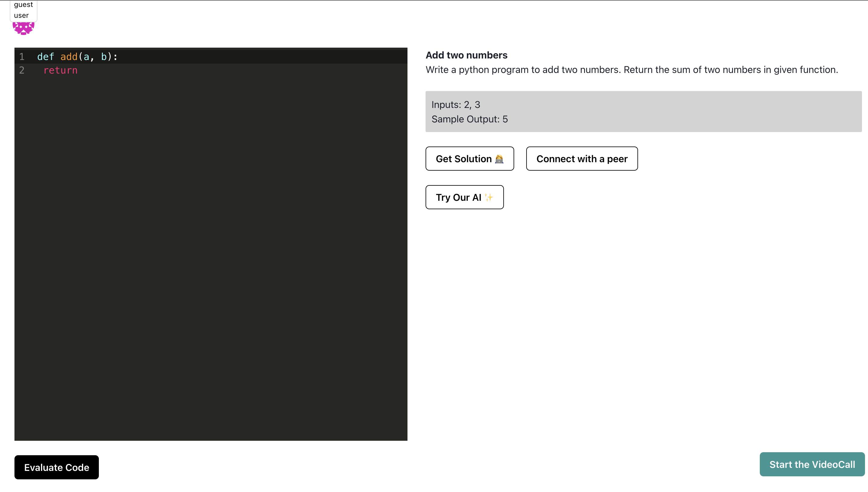Click parameter b in function signature
868x492 pixels.
point(104,57)
